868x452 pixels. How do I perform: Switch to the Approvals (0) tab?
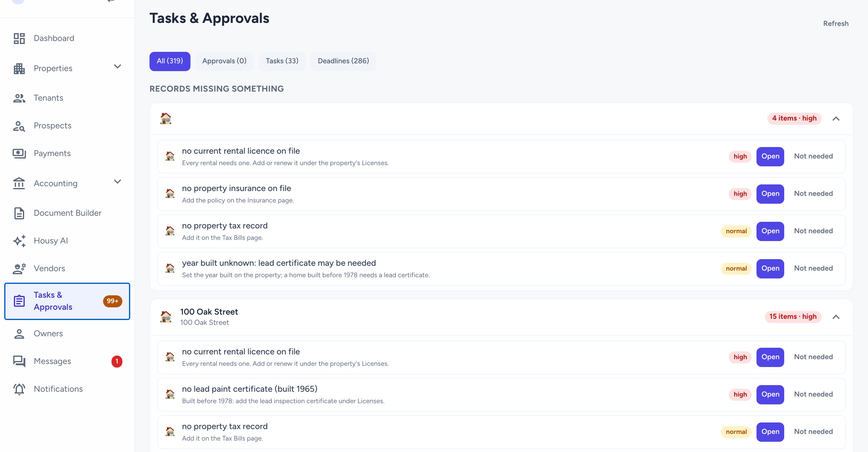click(x=224, y=61)
